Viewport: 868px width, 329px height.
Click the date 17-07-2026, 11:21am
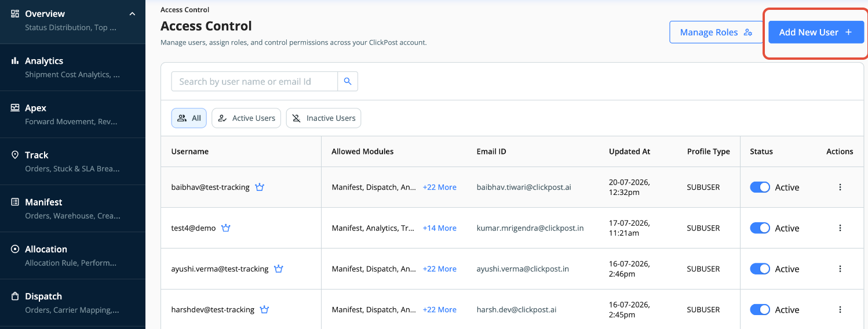point(629,228)
